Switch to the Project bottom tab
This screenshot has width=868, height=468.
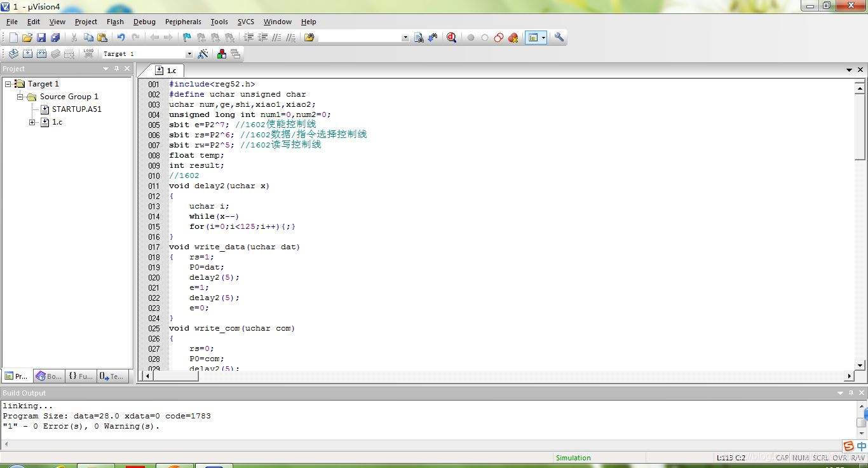click(17, 376)
